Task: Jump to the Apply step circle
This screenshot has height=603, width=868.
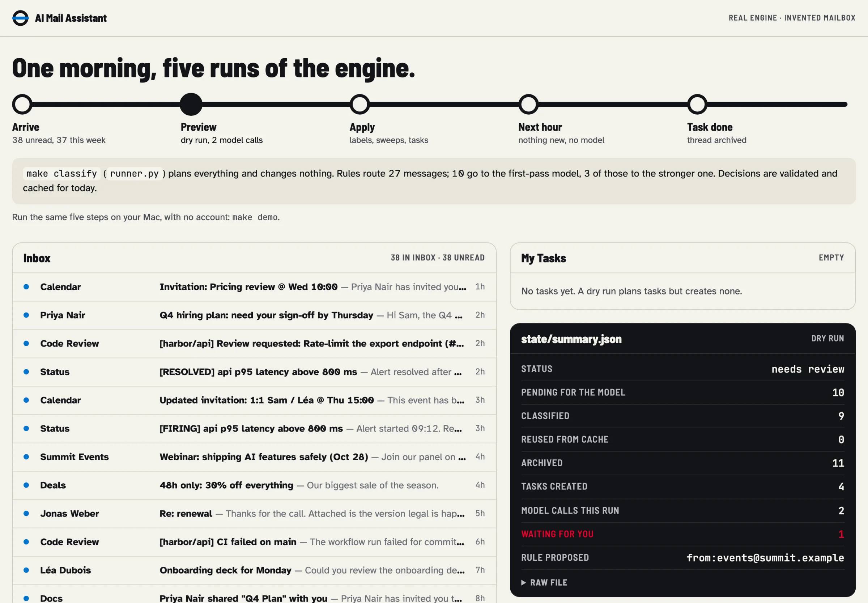Action: pos(359,104)
